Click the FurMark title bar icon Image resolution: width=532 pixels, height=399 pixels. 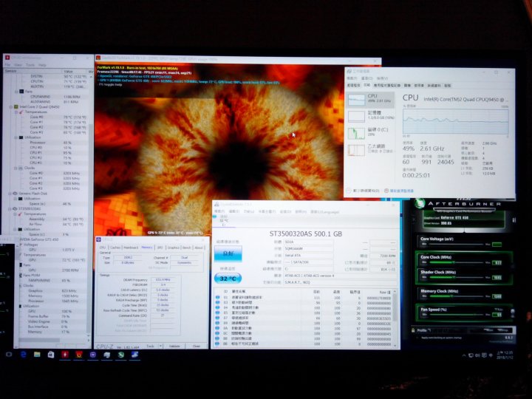[98, 58]
